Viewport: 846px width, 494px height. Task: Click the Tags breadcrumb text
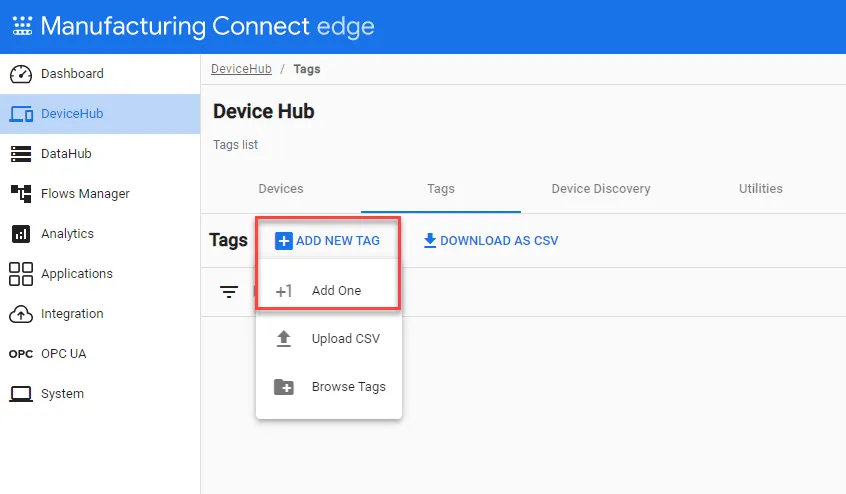pos(307,69)
